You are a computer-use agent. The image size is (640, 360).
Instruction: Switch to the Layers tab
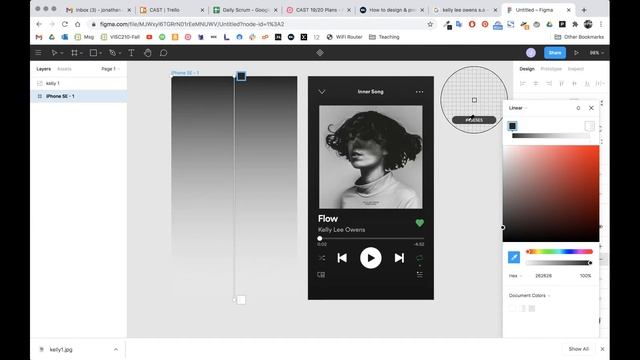[x=44, y=69]
